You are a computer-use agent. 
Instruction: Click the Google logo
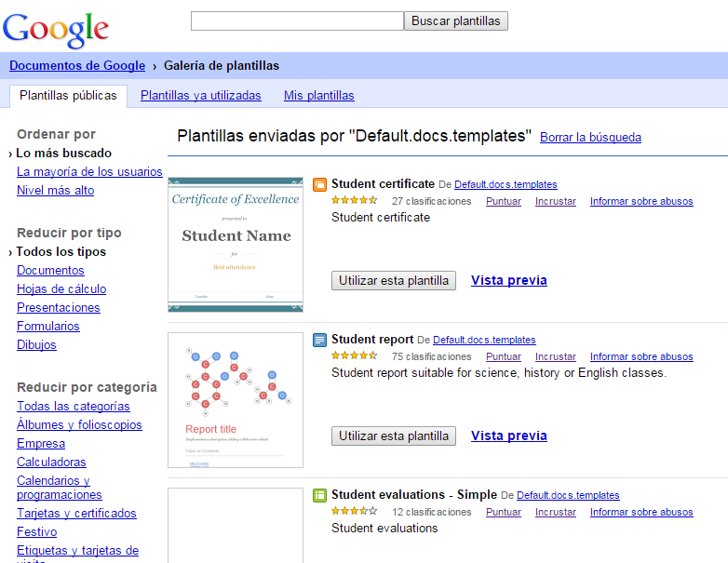click(56, 29)
